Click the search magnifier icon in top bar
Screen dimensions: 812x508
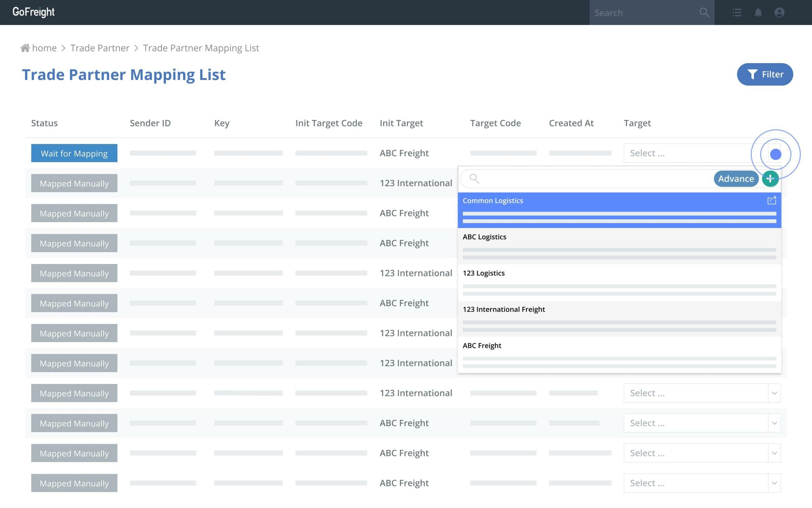coord(704,12)
